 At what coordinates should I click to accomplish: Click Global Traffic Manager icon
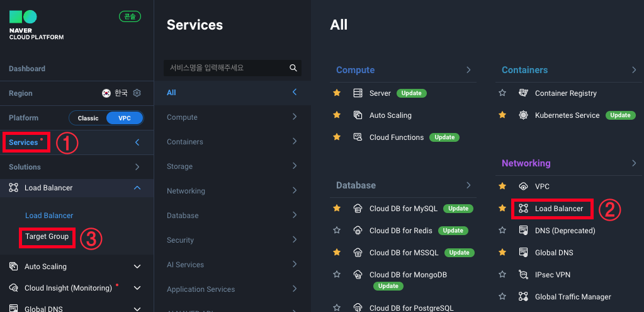pyautogui.click(x=523, y=296)
